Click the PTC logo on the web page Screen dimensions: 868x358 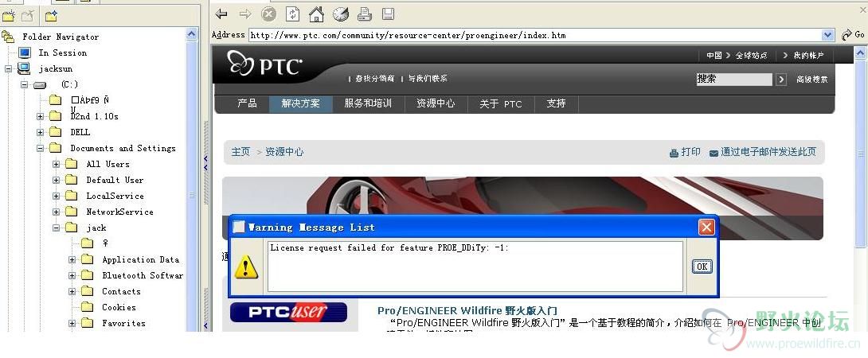264,65
